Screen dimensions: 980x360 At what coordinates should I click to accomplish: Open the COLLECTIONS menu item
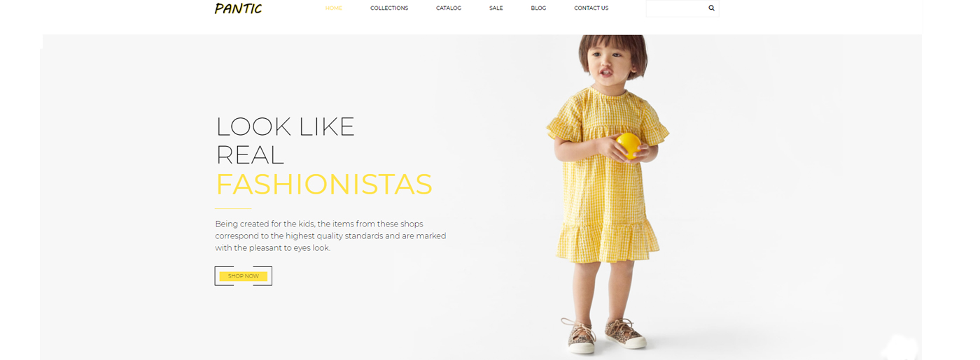point(389,8)
